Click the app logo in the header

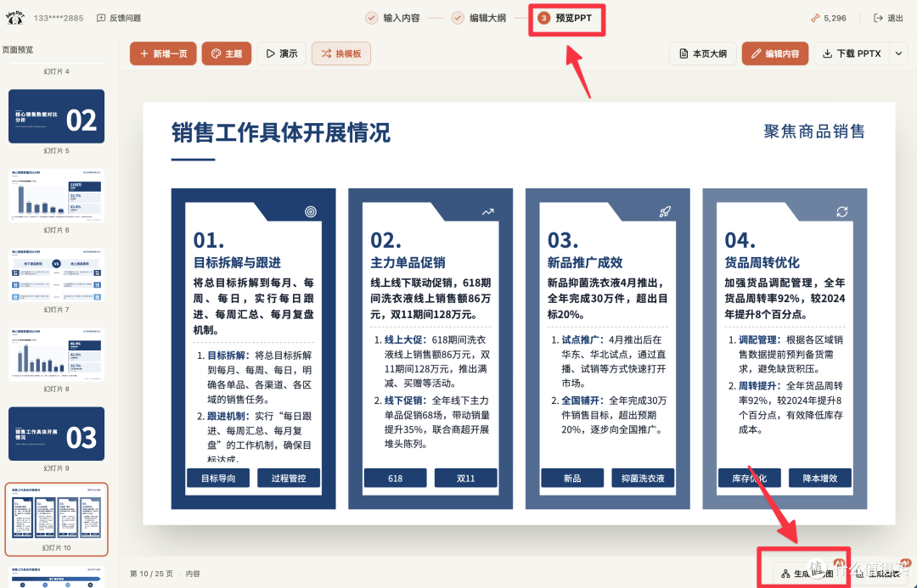(x=15, y=18)
